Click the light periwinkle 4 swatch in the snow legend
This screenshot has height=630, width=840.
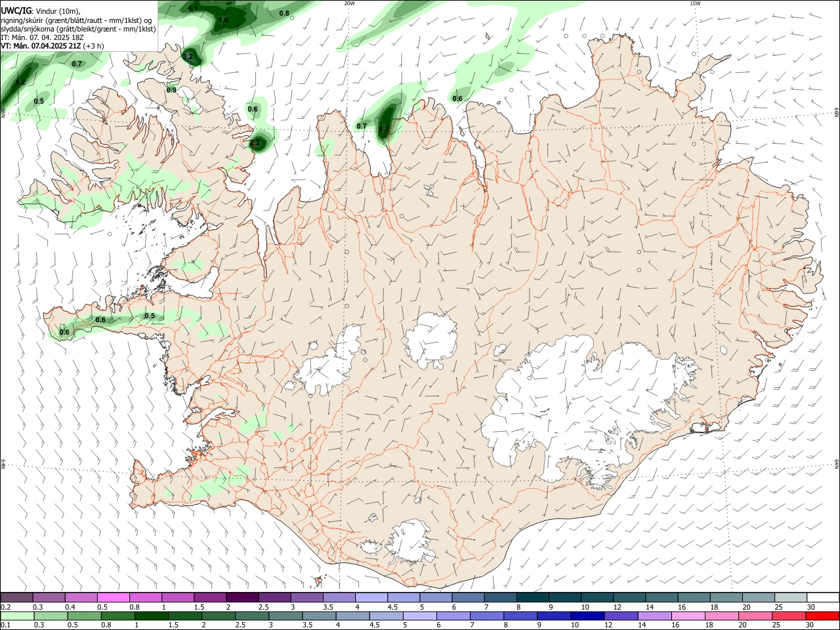(x=371, y=597)
